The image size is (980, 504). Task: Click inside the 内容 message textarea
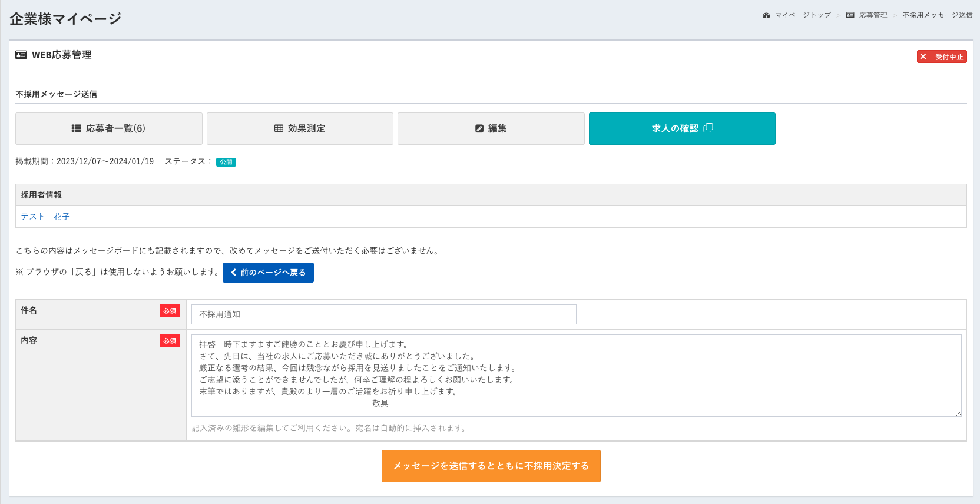pos(577,376)
